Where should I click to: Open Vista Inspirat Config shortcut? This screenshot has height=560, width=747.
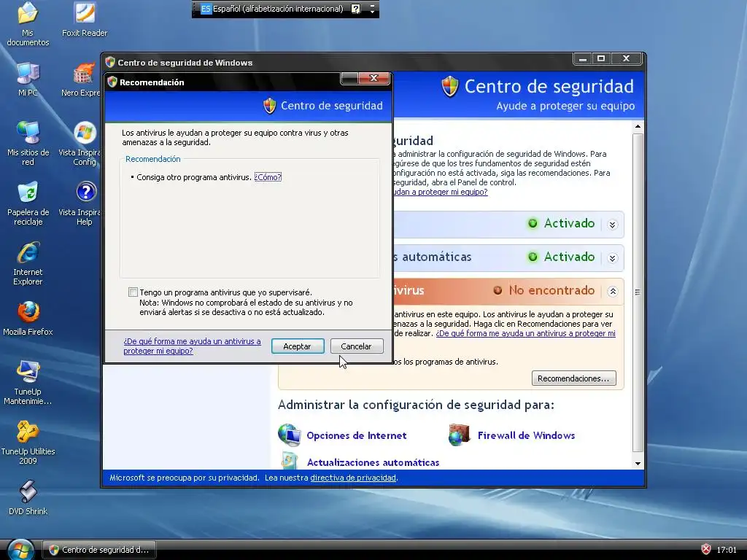[81, 144]
